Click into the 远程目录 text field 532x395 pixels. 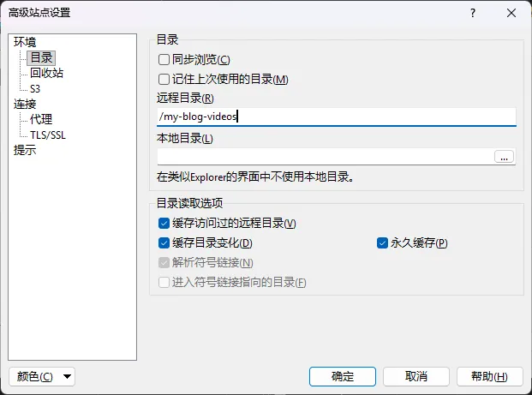(x=336, y=117)
